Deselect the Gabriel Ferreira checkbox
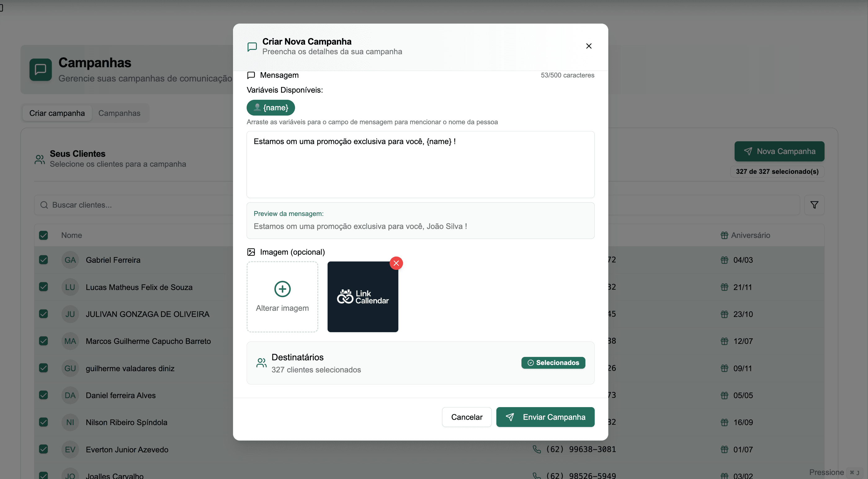Viewport: 868px width, 479px height. [x=43, y=260]
